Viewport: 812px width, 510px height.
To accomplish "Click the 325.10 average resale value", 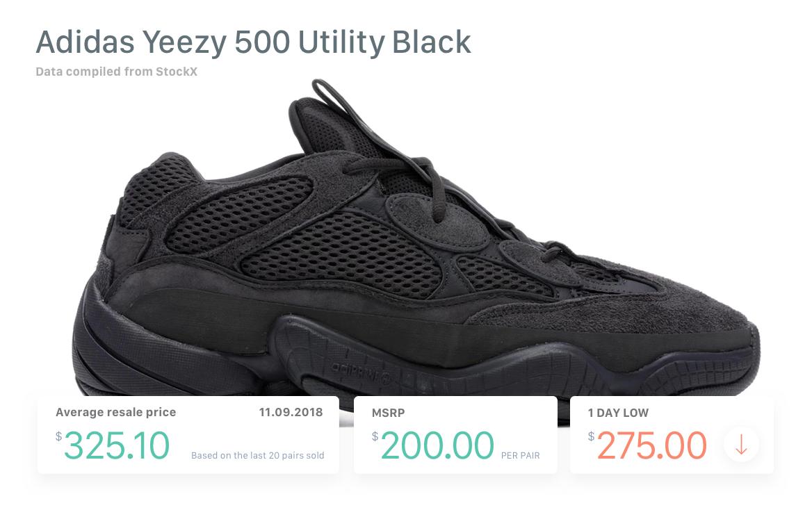I will point(117,445).
